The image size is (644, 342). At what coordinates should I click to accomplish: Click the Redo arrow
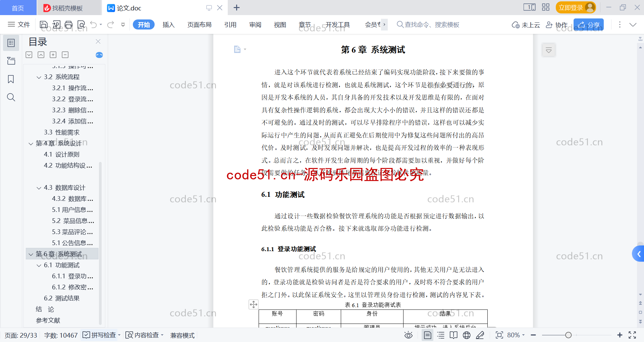(x=111, y=24)
